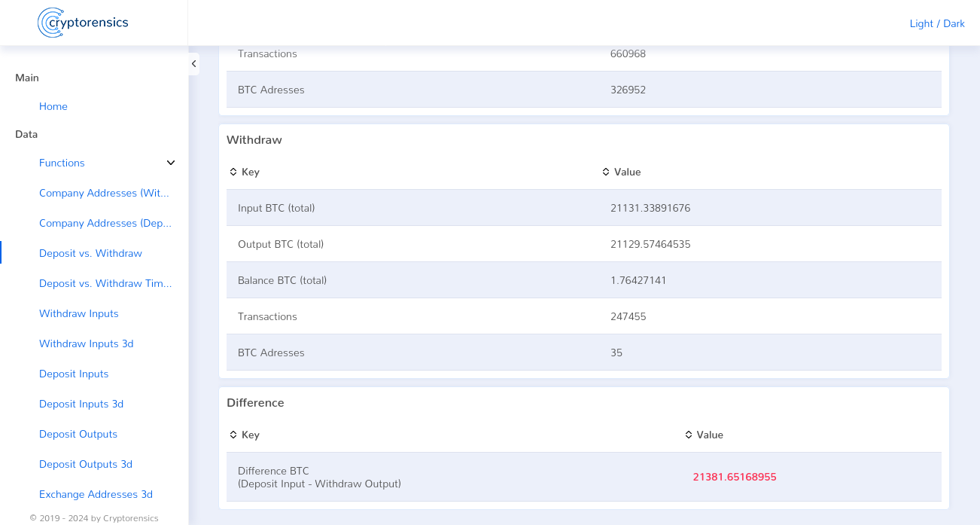Collapse the sidebar with the chevron arrow
This screenshot has height=525, width=980.
pos(194,64)
